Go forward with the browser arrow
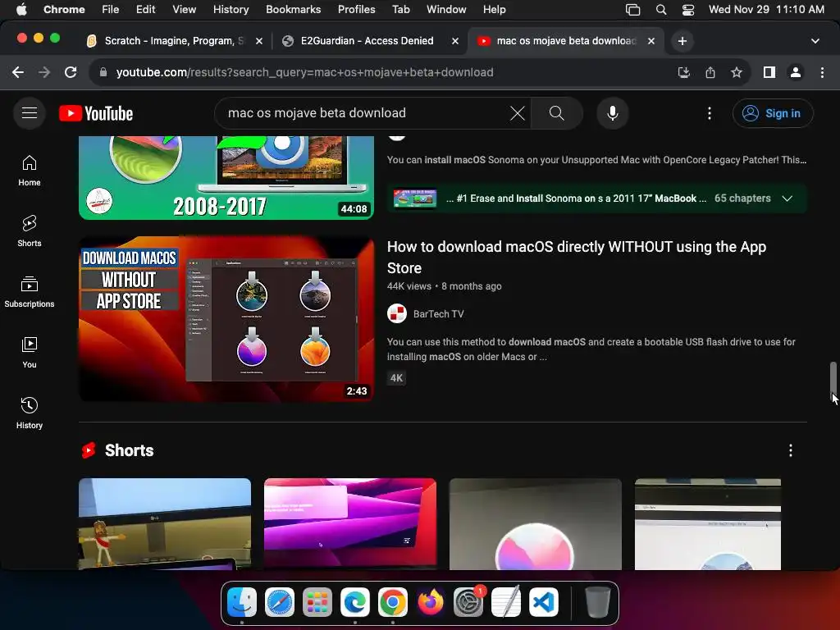The width and height of the screenshot is (840, 630). point(44,72)
